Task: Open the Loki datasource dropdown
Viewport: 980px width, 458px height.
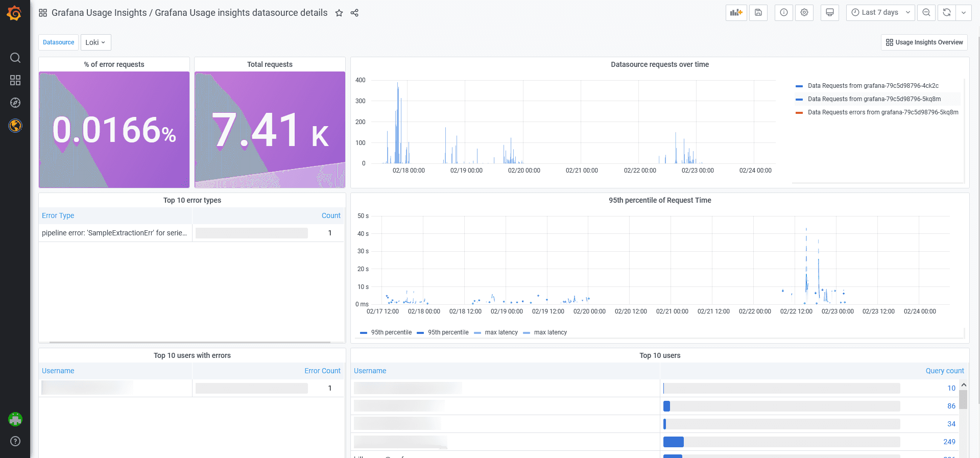Action: 95,42
